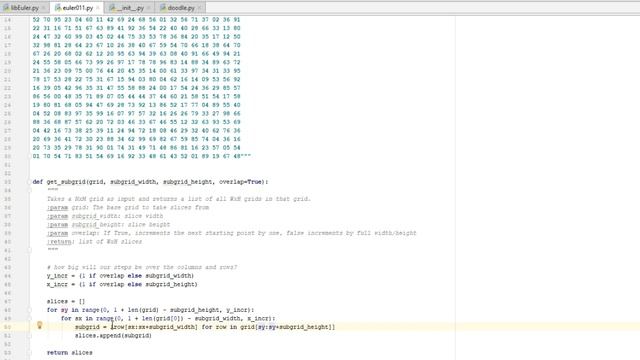
Task: Close the euler011.py tab
Action: tap(98, 8)
